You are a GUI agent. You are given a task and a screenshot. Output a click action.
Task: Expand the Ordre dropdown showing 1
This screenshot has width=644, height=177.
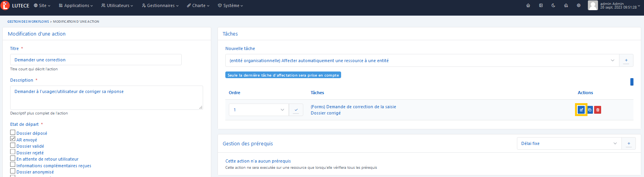(259, 110)
